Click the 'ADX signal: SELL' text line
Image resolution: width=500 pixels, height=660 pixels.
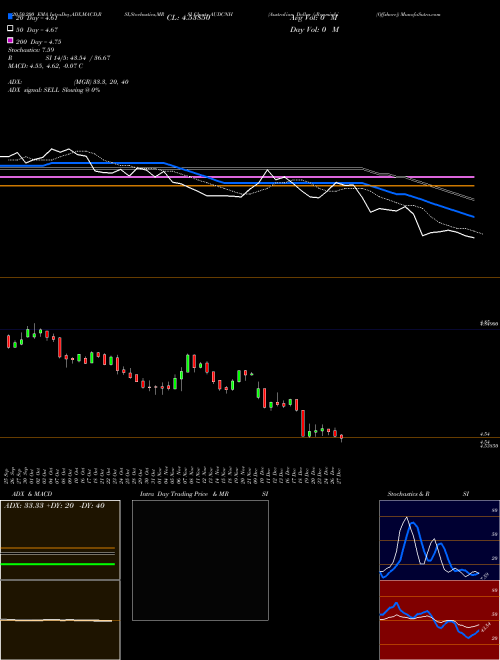coord(54,90)
